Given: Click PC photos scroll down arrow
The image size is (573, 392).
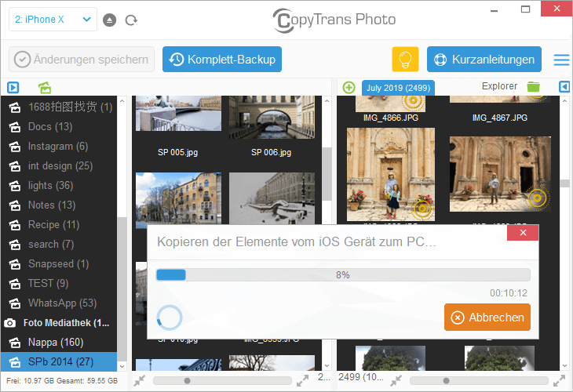Looking at the screenshot, I should (564, 365).
